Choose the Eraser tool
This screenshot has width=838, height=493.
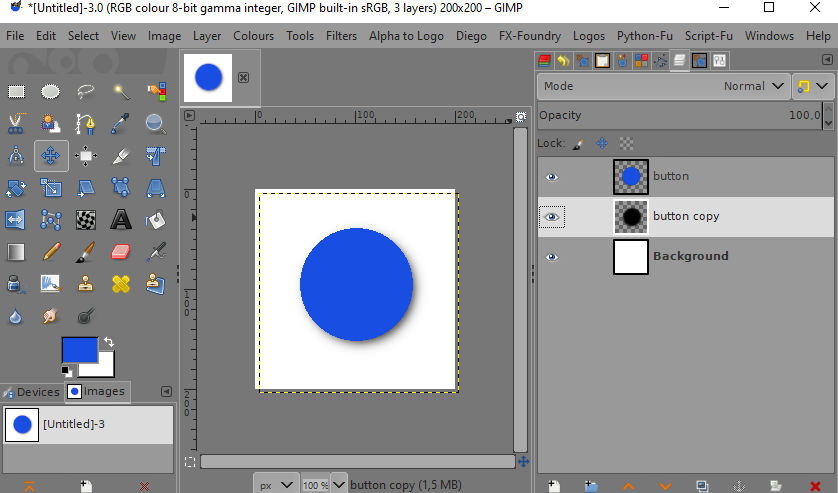point(121,251)
